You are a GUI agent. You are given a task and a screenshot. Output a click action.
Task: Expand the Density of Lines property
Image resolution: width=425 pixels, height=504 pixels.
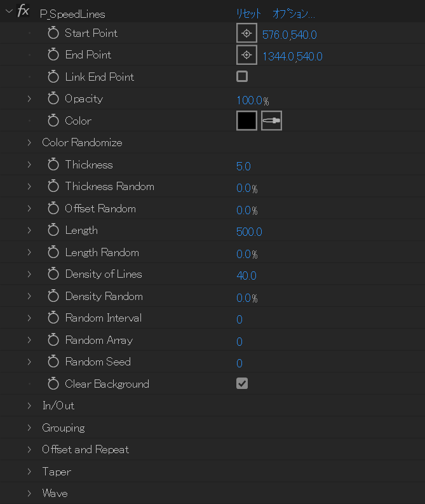coord(29,274)
